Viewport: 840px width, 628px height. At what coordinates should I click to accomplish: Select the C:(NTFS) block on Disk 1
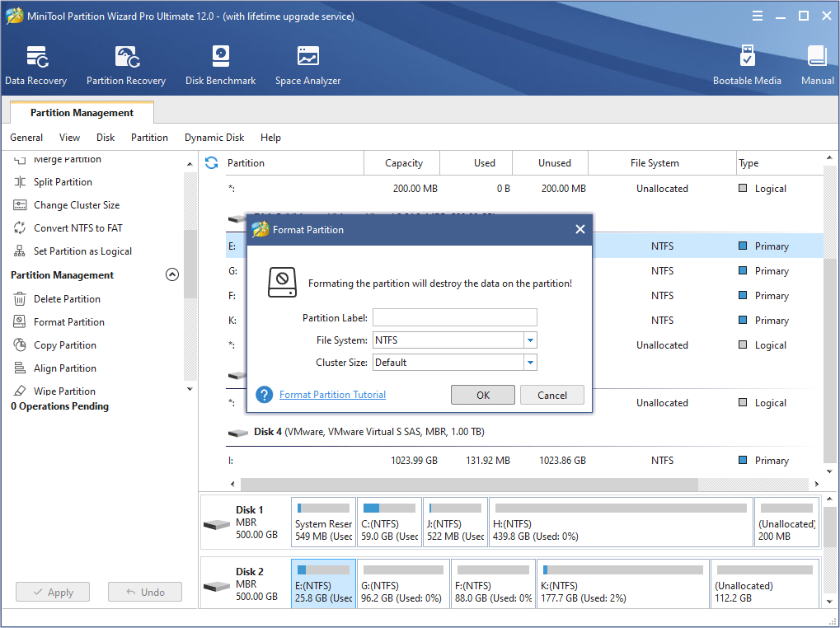(x=389, y=523)
